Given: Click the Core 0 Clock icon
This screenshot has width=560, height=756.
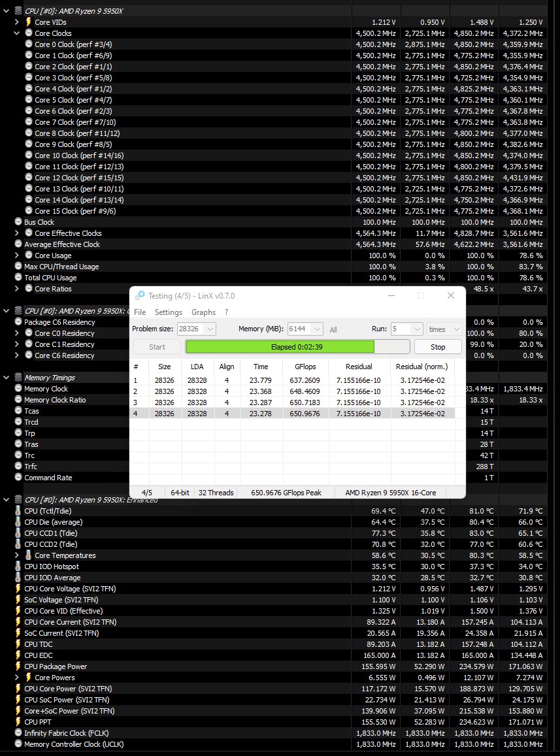Looking at the screenshot, I should coord(29,44).
